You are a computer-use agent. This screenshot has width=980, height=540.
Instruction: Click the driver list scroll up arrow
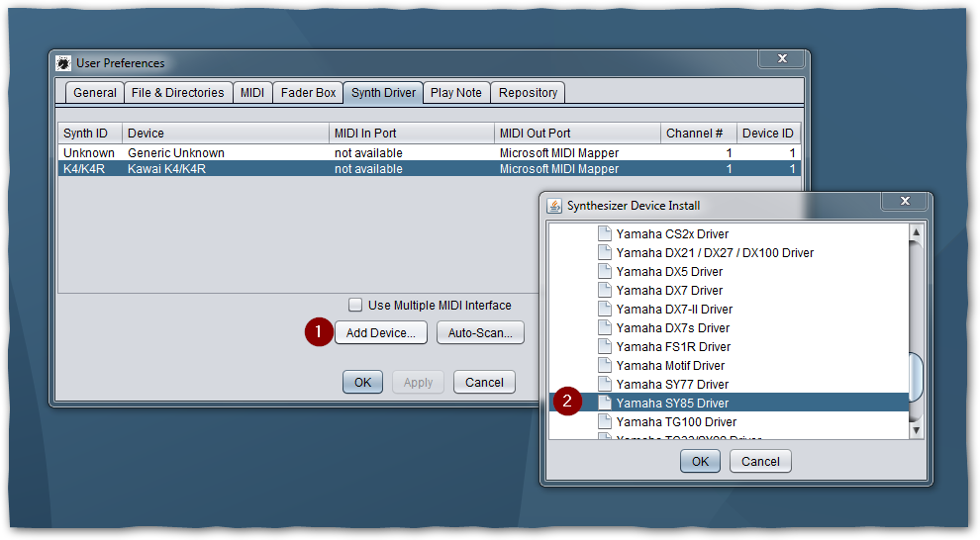[917, 232]
